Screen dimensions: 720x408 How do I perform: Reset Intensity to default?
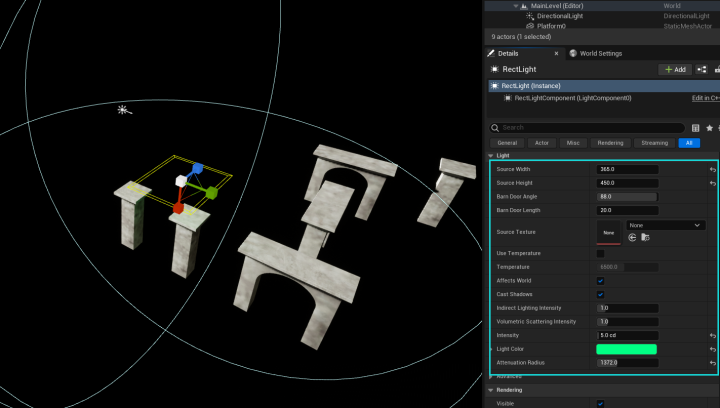coord(713,335)
